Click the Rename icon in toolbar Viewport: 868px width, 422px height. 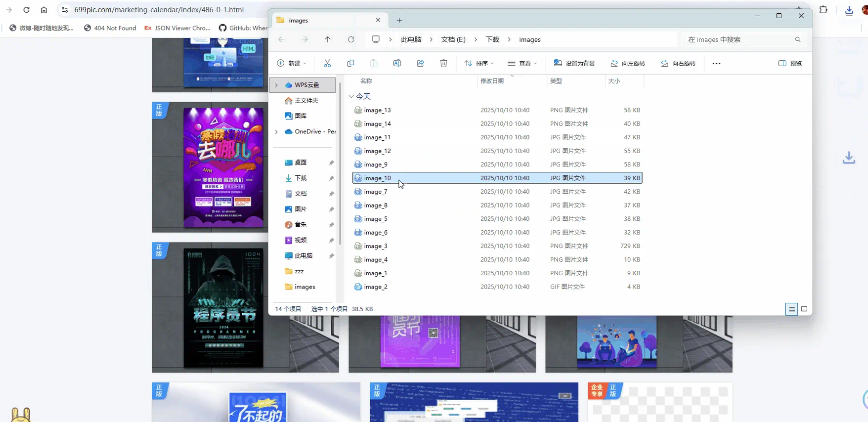click(397, 63)
